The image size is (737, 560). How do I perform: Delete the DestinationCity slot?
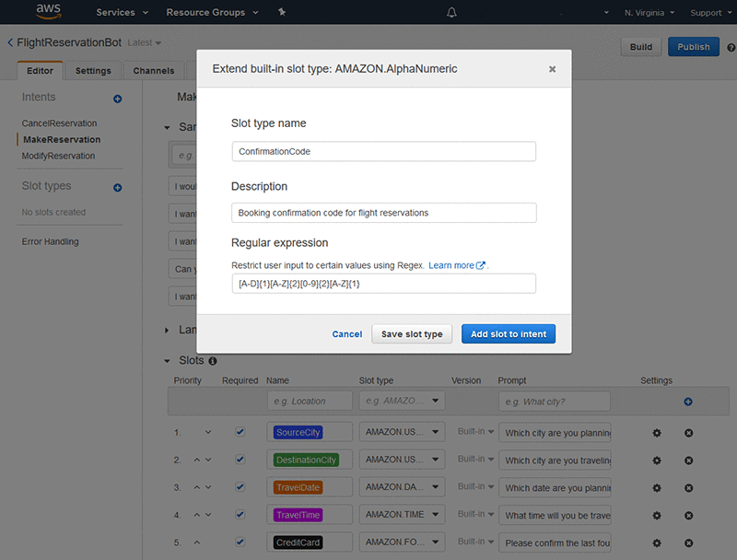point(688,461)
